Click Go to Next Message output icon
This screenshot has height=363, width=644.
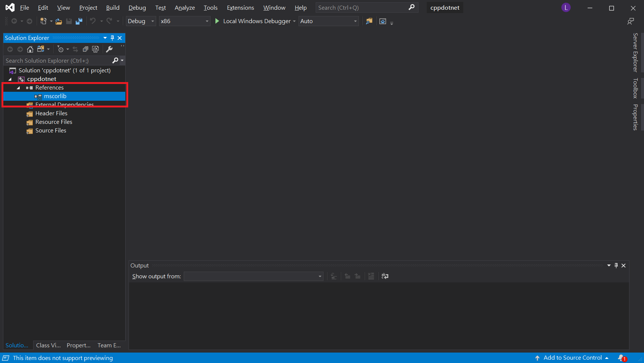click(x=357, y=276)
